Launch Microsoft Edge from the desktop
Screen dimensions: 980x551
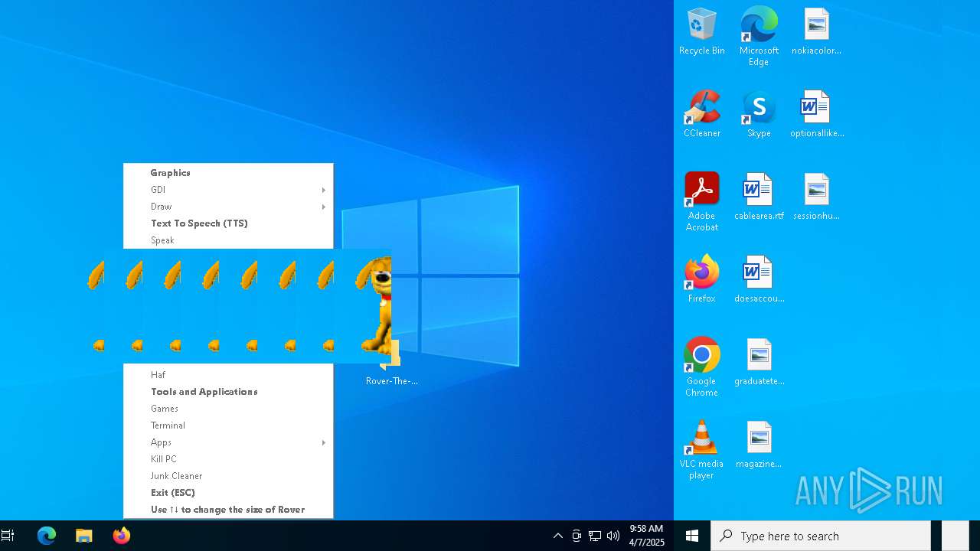tap(759, 36)
